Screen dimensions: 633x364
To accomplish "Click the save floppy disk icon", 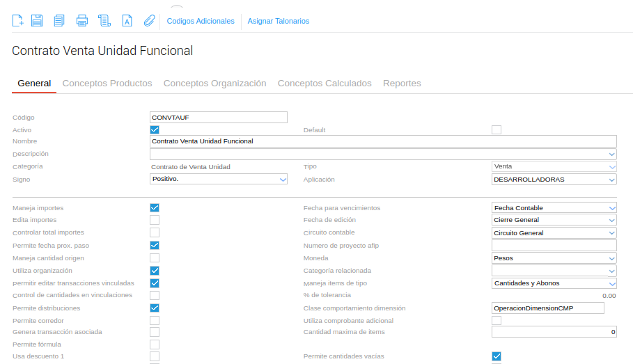I will (x=37, y=20).
